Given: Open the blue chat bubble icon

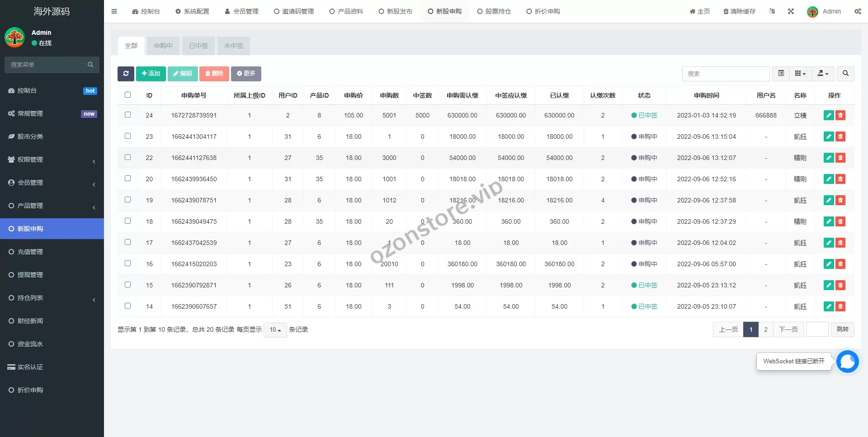Looking at the screenshot, I should point(847,362).
